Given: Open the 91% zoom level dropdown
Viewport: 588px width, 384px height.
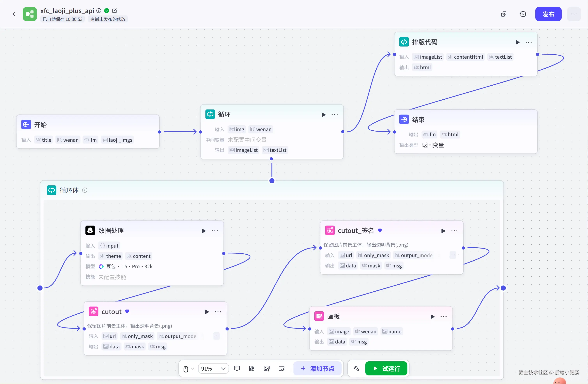Looking at the screenshot, I should coord(213,369).
